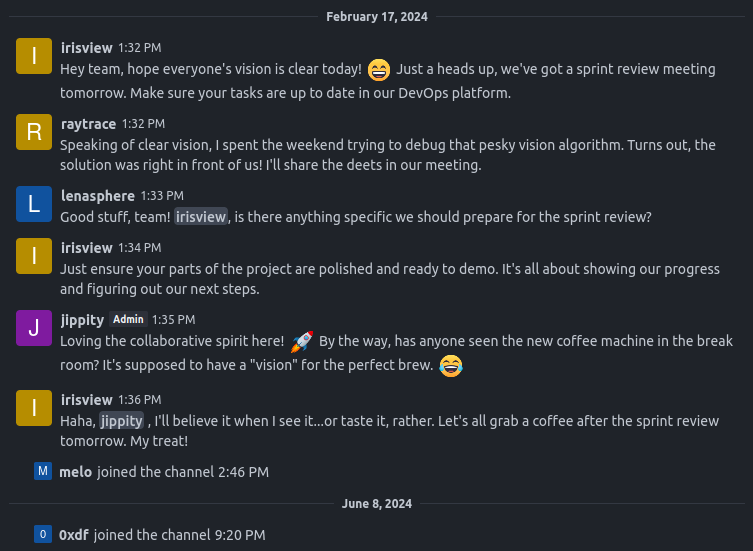Click lenasphere's blue L avatar
This screenshot has width=753, height=551.
click(x=34, y=204)
